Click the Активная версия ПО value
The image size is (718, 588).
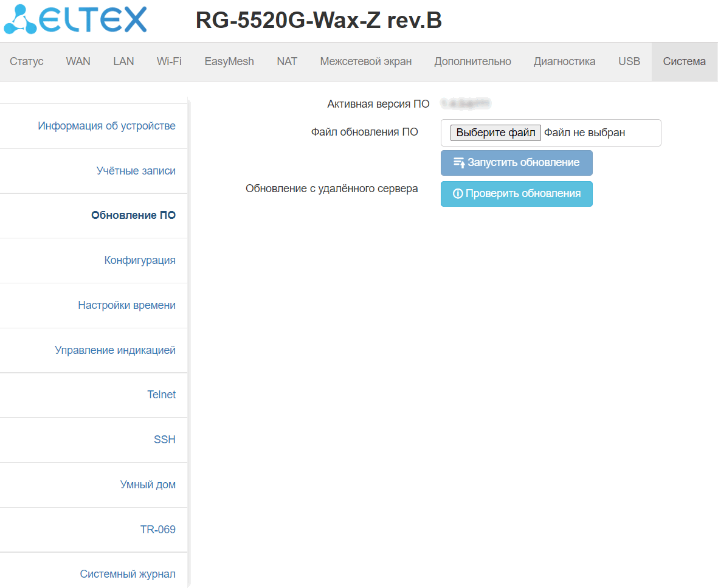coord(466,104)
